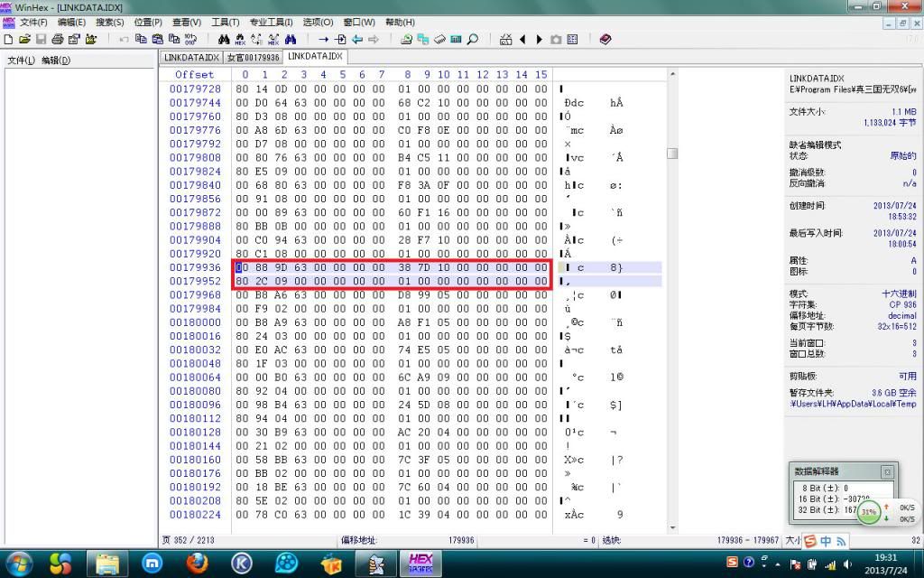The width and height of the screenshot is (924, 578).
Task: Open the 专业工具(I) menu
Action: [271, 22]
